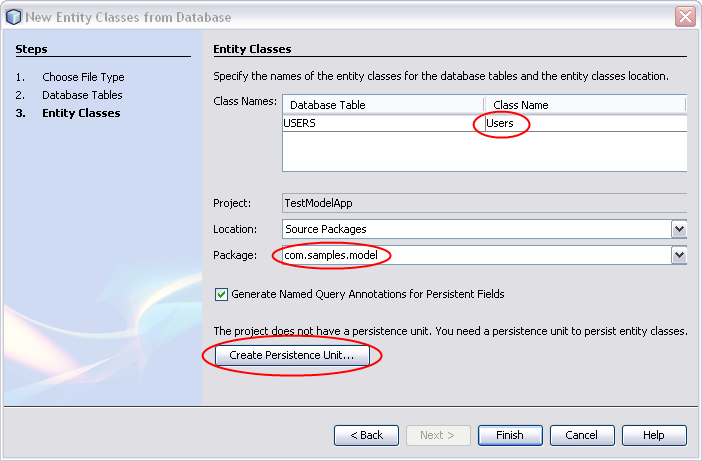The width and height of the screenshot is (702, 461).
Task: Click the TestModelApp project field
Action: pyautogui.click(x=484, y=203)
